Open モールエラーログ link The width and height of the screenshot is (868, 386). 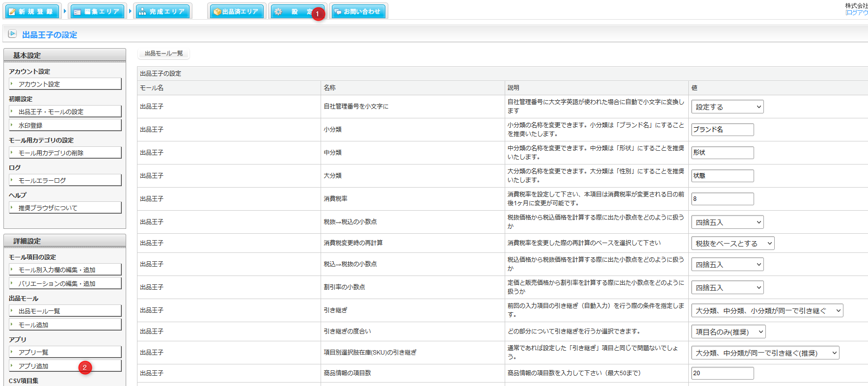(x=65, y=180)
